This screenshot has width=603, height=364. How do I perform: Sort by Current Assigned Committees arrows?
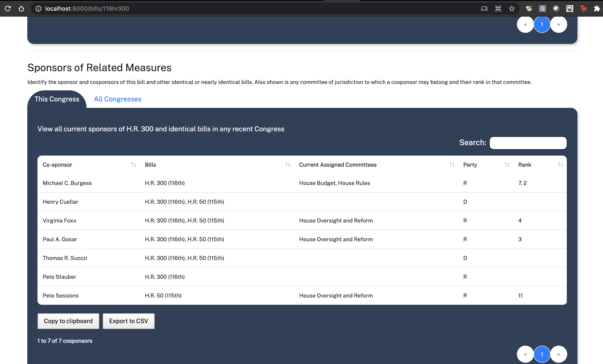[x=452, y=165]
